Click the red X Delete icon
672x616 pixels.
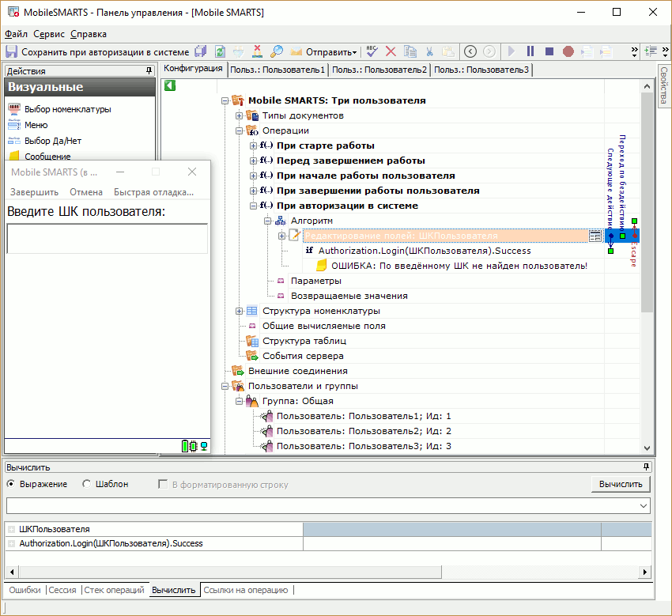(x=391, y=52)
